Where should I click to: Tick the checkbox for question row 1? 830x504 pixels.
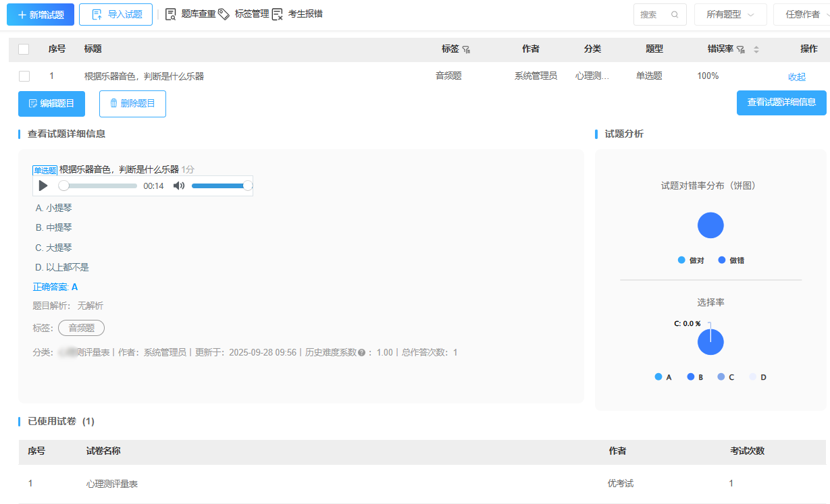pyautogui.click(x=24, y=76)
